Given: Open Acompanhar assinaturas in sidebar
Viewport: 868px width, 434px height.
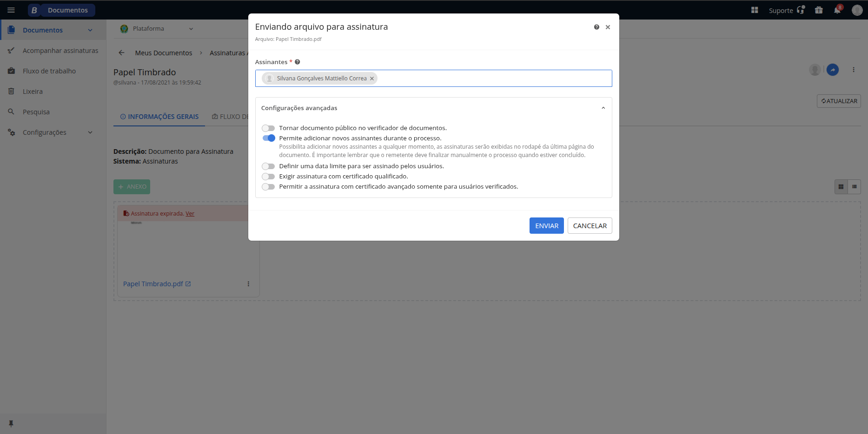Looking at the screenshot, I should coord(60,51).
